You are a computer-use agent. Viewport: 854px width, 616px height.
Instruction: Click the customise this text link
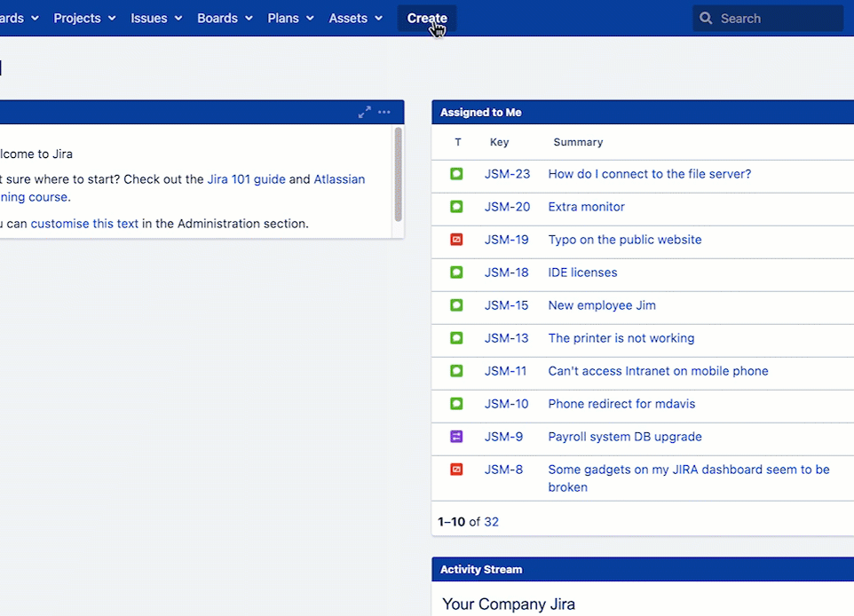point(84,224)
